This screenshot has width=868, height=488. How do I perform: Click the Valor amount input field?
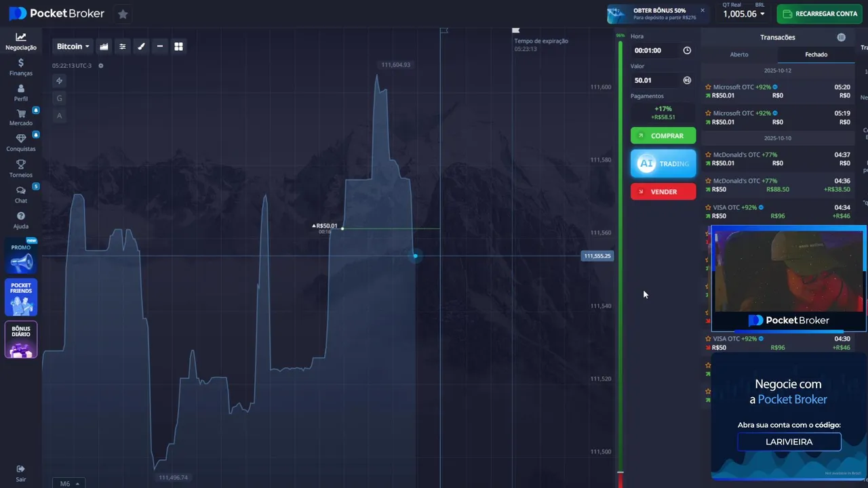pos(654,80)
